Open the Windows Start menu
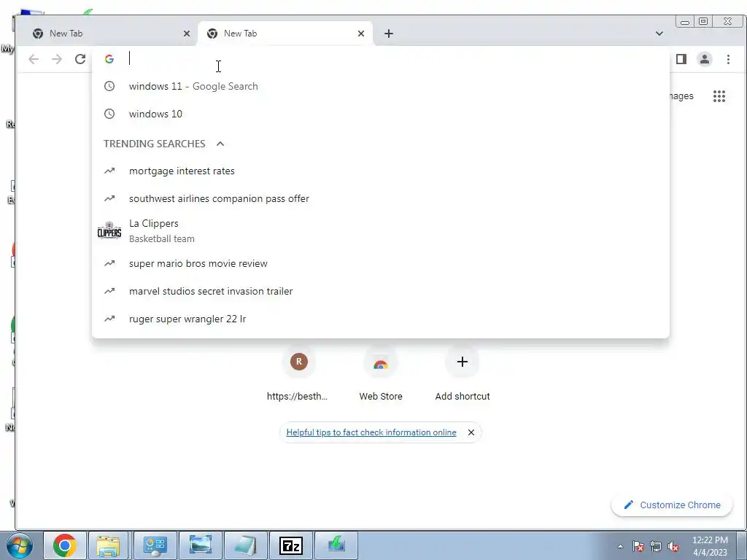 (x=20, y=545)
